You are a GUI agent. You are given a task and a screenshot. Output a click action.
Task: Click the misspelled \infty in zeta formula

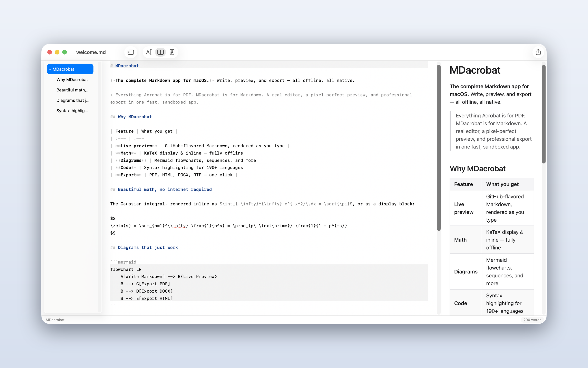click(x=179, y=226)
